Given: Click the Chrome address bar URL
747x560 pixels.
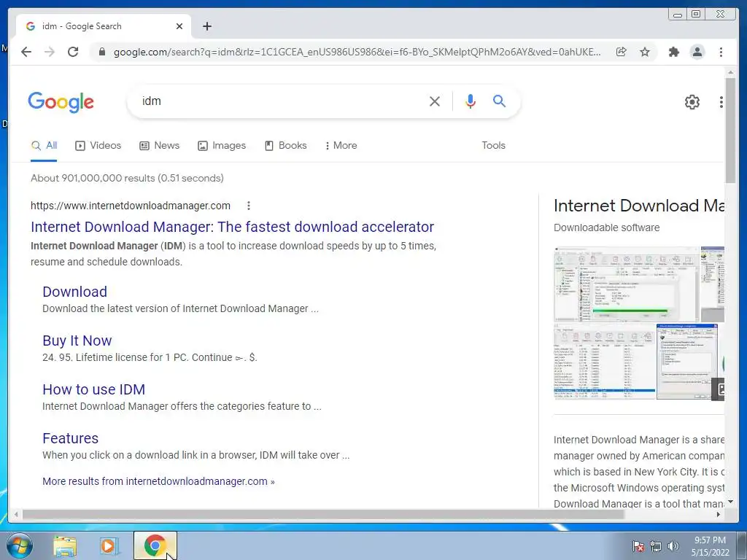Looking at the screenshot, I should (x=357, y=52).
